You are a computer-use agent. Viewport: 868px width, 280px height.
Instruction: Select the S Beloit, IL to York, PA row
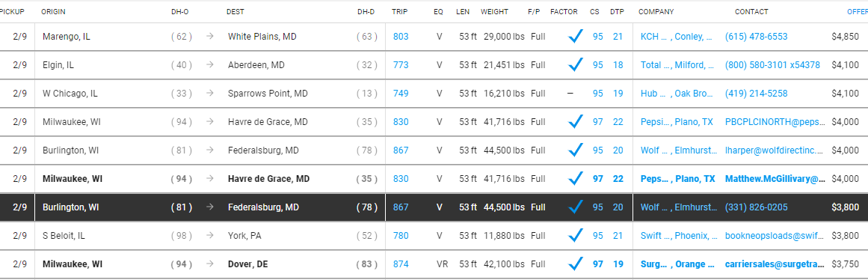pyautogui.click(x=434, y=236)
